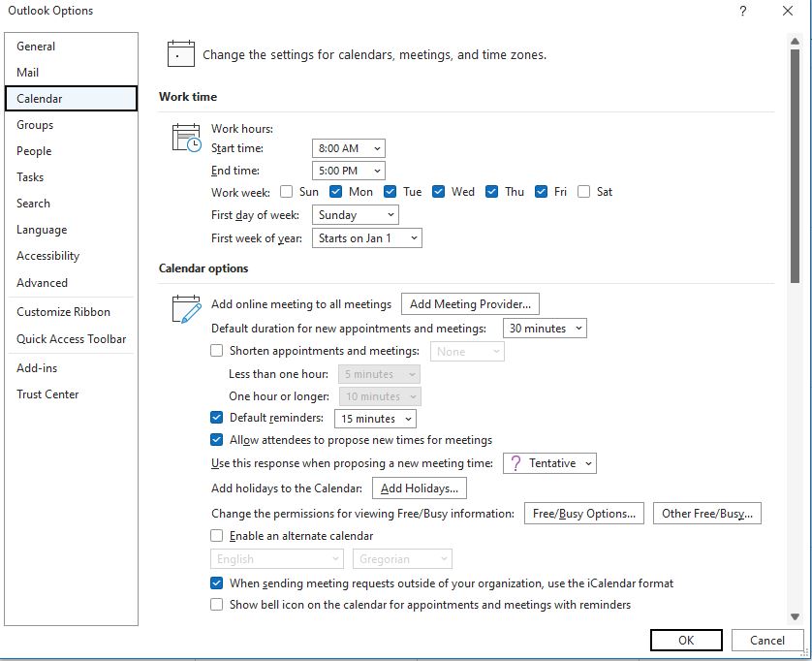Uncheck Mon in the work week
This screenshot has width=812, height=661.
click(335, 192)
